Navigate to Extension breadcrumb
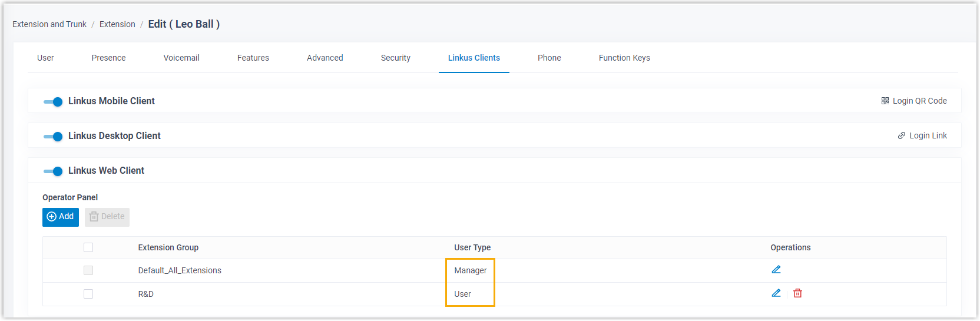This screenshot has height=321, width=980. [117, 24]
